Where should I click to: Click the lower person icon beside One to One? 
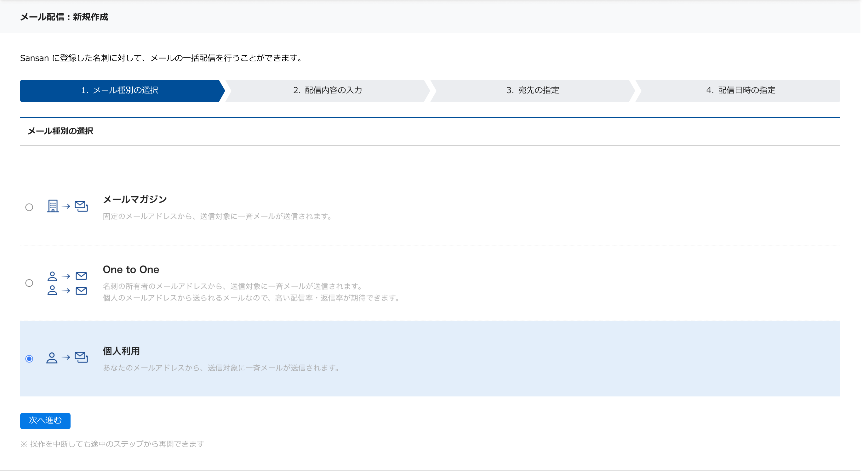click(52, 290)
